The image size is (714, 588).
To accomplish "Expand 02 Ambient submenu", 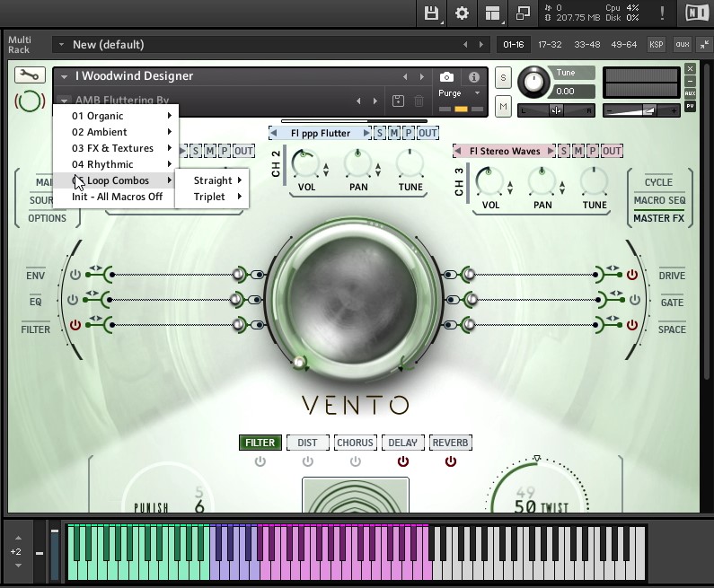I will [x=116, y=132].
